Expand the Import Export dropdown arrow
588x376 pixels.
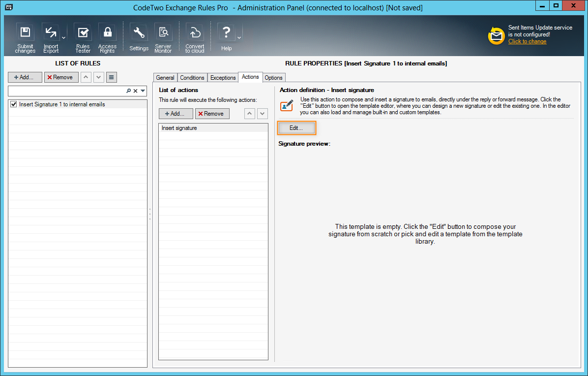64,38
